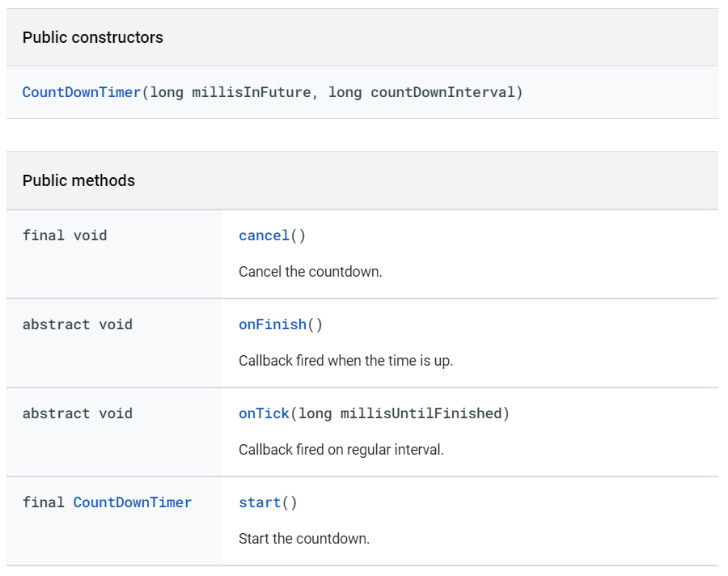Screen dimensions: 728x576
Task: Click the millisUntilFinished parameter of onTick
Action: [421, 413]
